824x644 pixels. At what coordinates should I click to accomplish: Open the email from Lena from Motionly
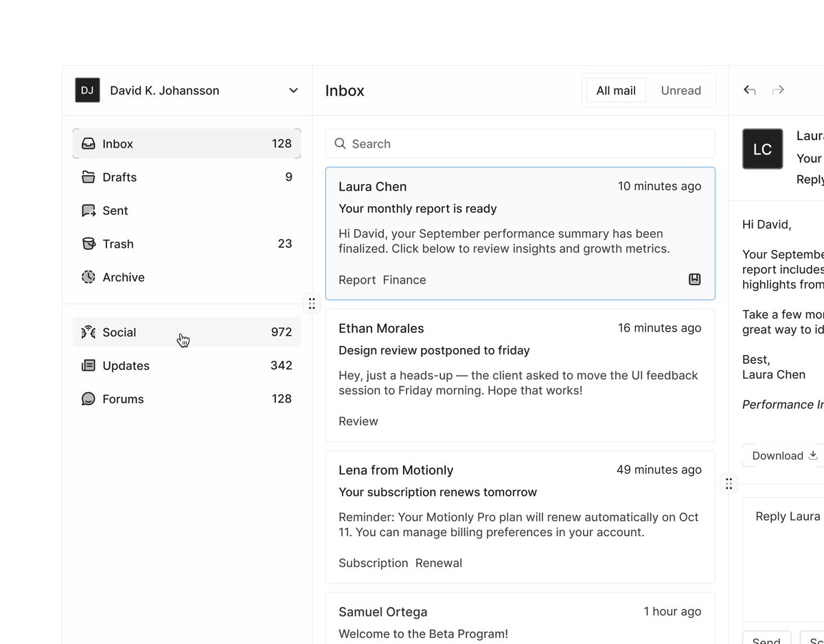click(520, 517)
